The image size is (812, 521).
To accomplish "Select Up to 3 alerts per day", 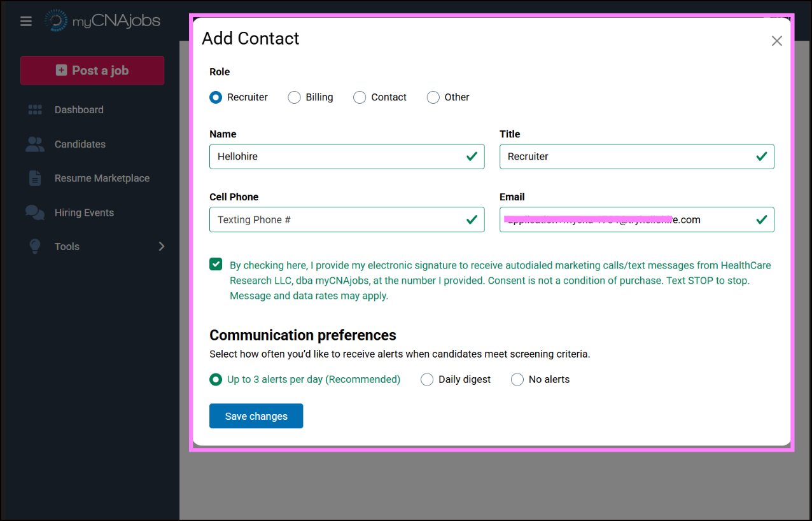I will coord(216,380).
